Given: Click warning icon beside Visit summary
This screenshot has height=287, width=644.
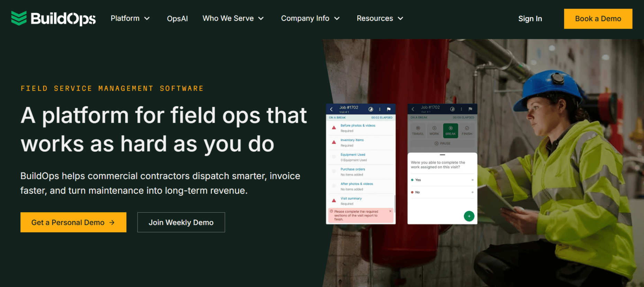Looking at the screenshot, I should point(334,201).
